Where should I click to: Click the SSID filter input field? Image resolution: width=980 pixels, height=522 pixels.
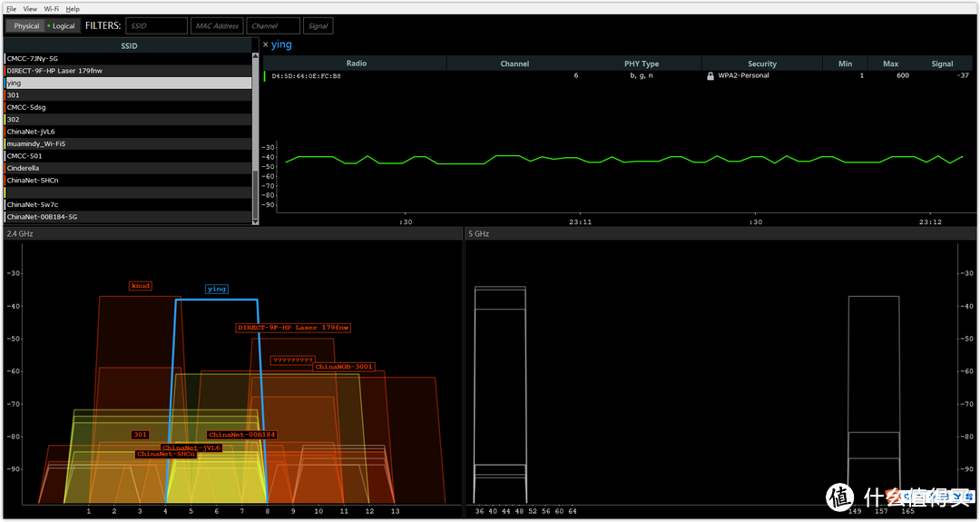click(x=156, y=26)
